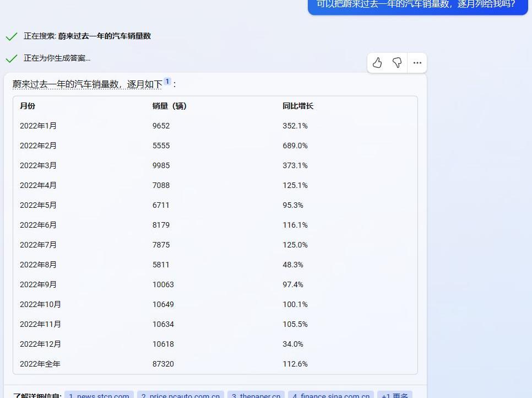The width and height of the screenshot is (532, 398).
Task: Select the 2022年6月 row label
Action: [x=38, y=225]
